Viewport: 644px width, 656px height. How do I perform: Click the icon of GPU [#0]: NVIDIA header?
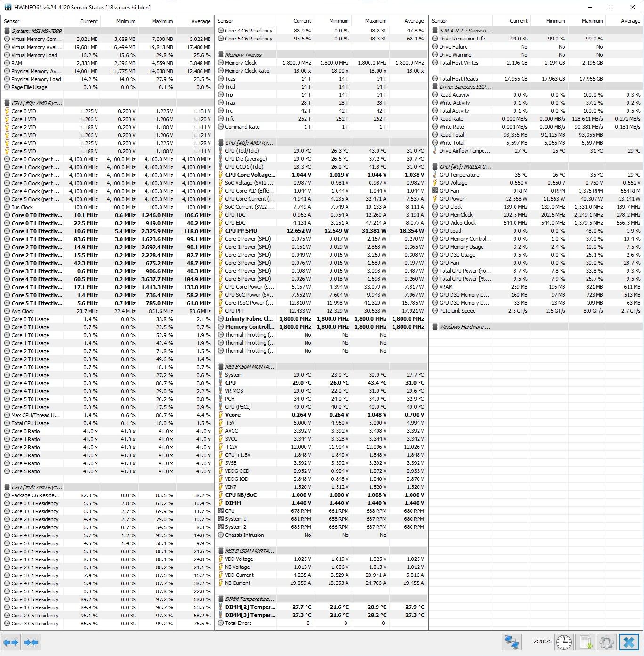(435, 167)
